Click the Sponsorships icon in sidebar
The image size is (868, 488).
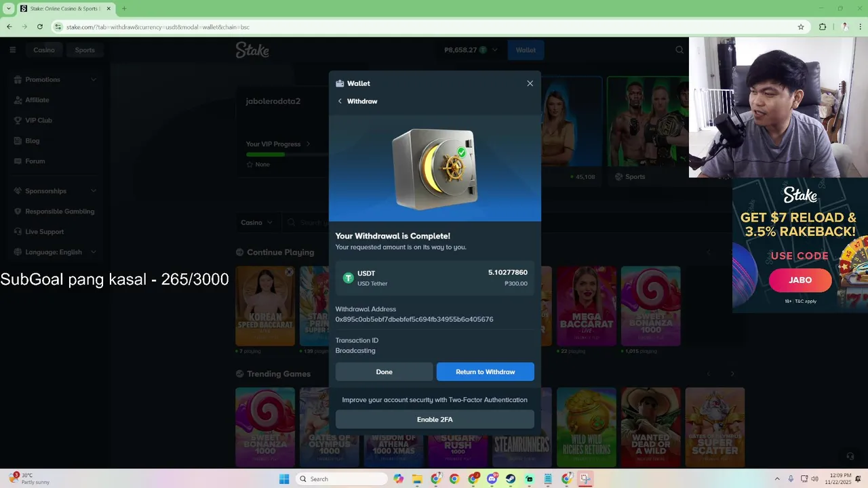click(17, 190)
